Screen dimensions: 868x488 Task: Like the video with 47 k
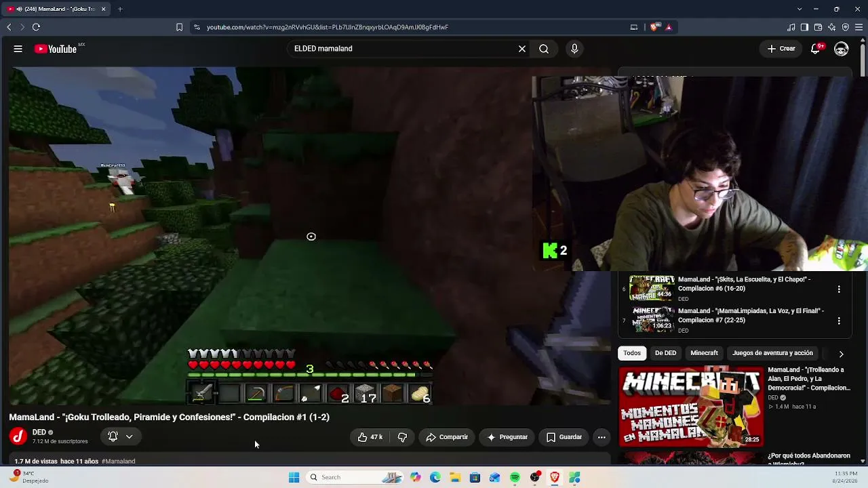click(x=370, y=437)
